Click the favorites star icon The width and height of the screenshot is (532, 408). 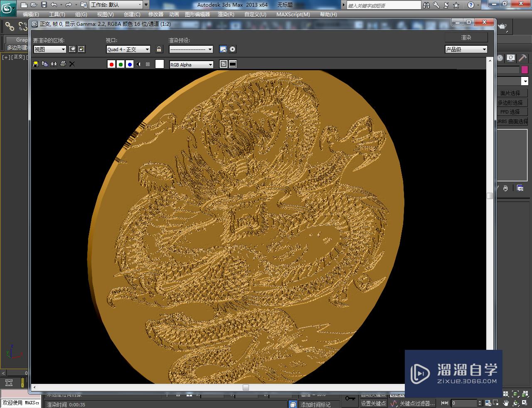[x=456, y=5]
